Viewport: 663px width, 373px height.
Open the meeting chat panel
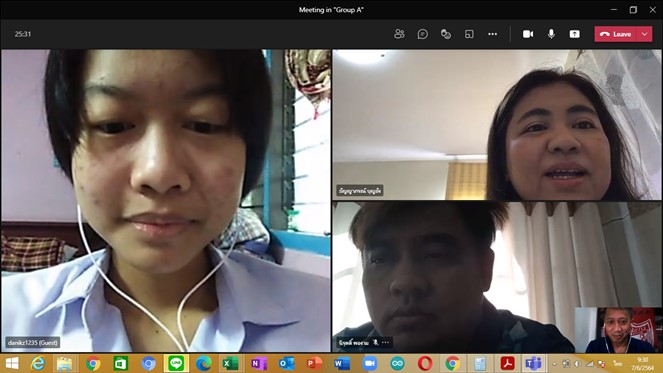pyautogui.click(x=422, y=34)
